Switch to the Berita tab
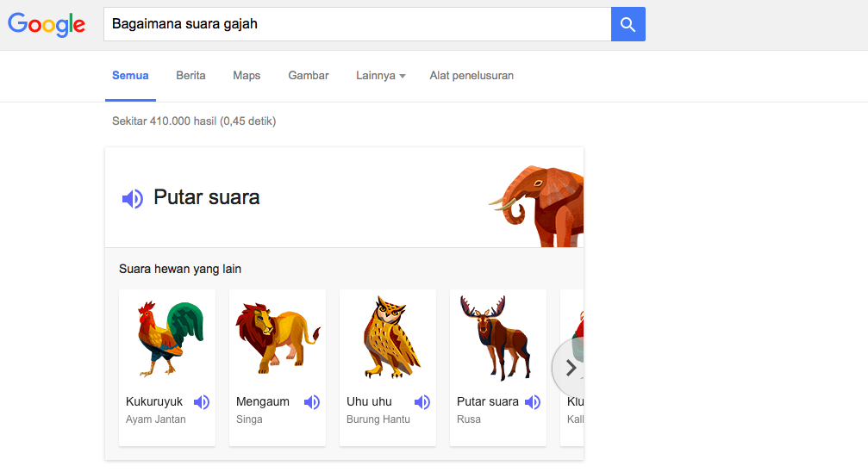The width and height of the screenshot is (868, 472). click(x=190, y=76)
